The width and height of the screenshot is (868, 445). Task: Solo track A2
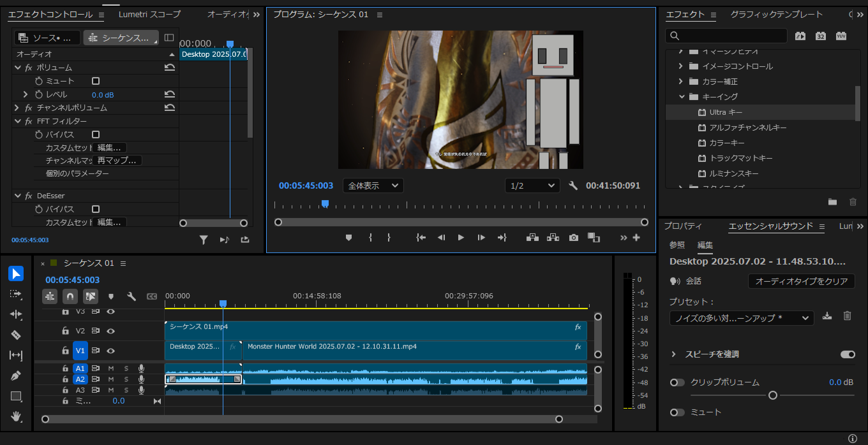tap(126, 379)
